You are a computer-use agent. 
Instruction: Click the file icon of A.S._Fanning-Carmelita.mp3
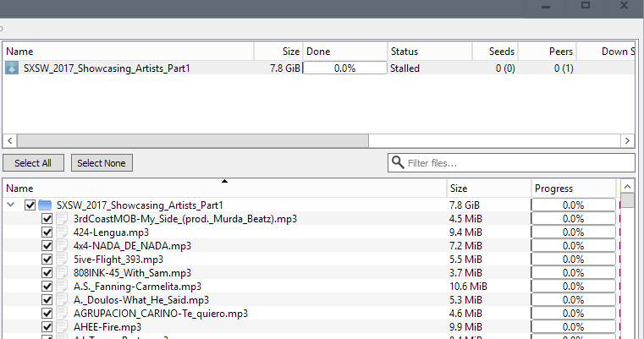point(62,287)
